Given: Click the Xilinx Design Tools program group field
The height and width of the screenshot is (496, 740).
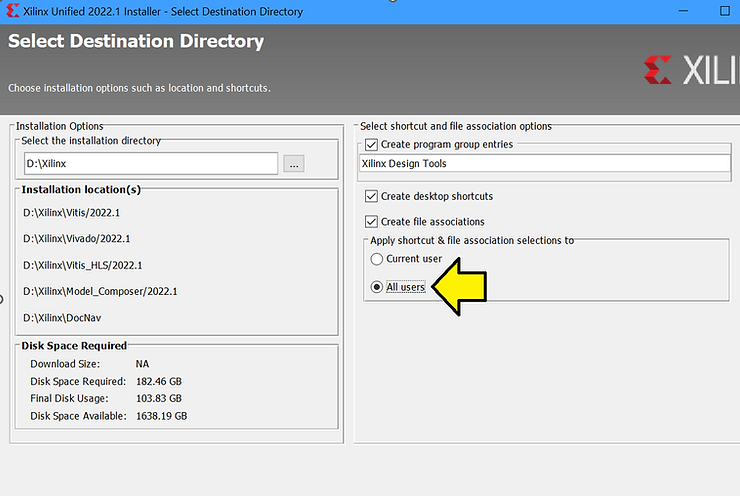Looking at the screenshot, I should (545, 164).
